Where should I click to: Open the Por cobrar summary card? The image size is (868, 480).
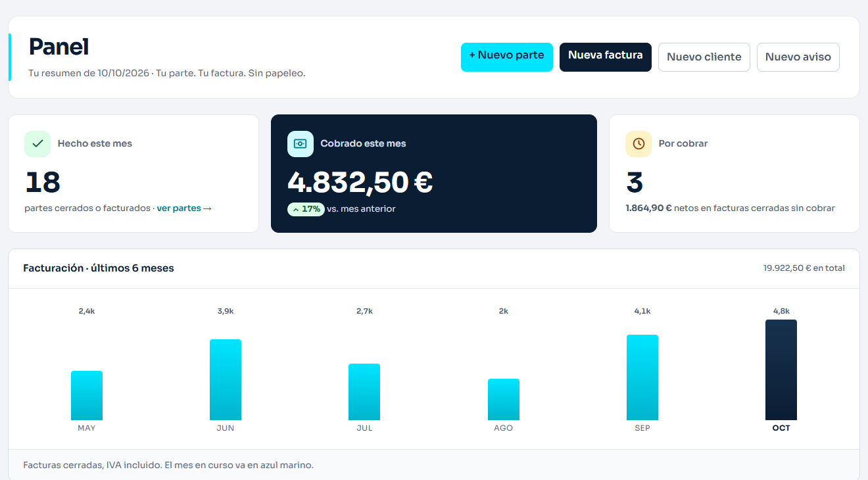coord(735,174)
